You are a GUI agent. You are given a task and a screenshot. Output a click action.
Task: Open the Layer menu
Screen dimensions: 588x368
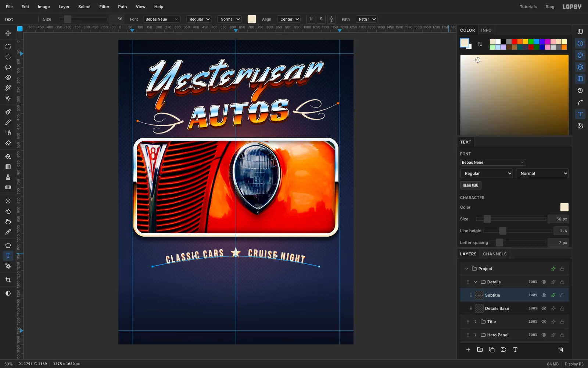(x=64, y=7)
